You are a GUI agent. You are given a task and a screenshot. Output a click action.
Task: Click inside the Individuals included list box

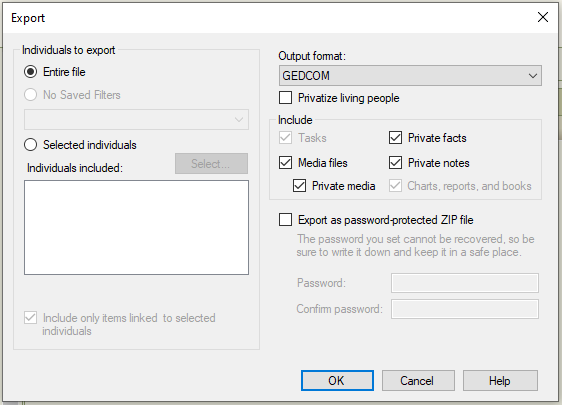click(136, 227)
